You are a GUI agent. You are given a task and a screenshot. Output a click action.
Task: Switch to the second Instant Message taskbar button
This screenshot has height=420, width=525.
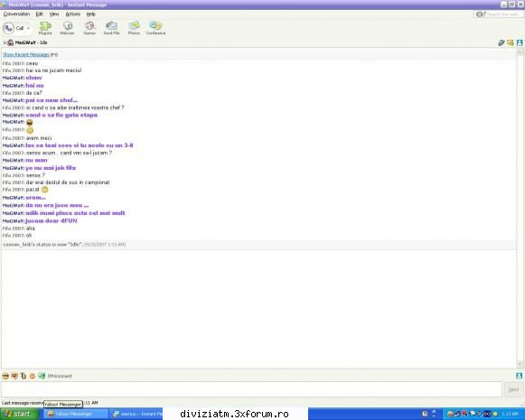[136, 414]
